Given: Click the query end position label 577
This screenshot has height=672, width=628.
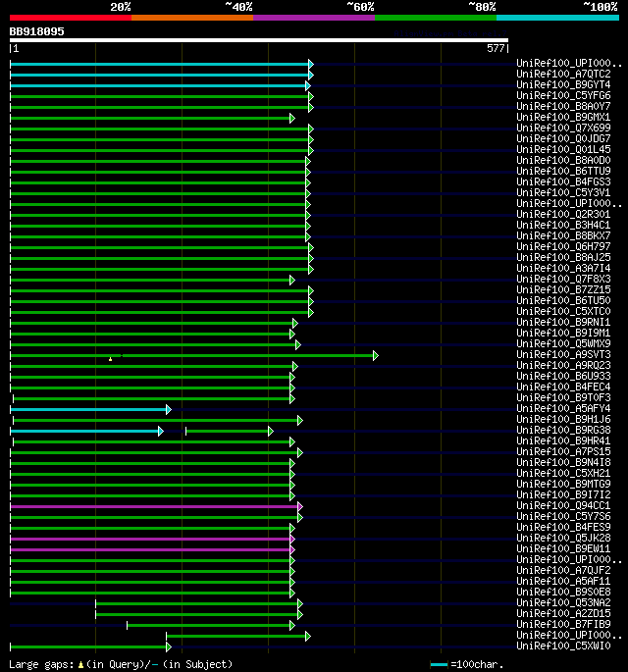Looking at the screenshot, I should point(496,48).
